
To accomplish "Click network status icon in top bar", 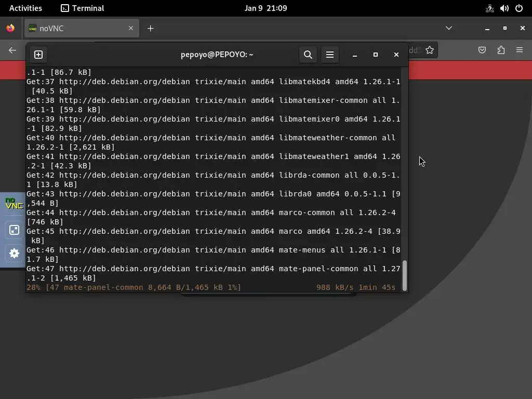I will 489,8.
